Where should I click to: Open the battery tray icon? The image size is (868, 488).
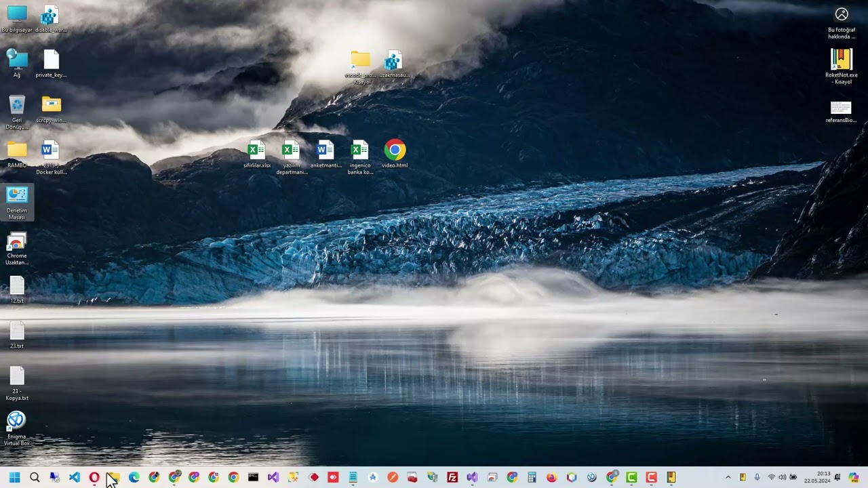[x=793, y=477]
